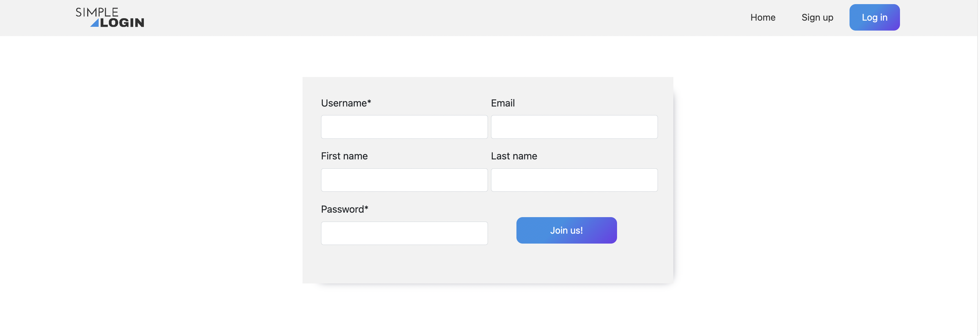Click the LOGIN text in the header logo

click(x=123, y=23)
